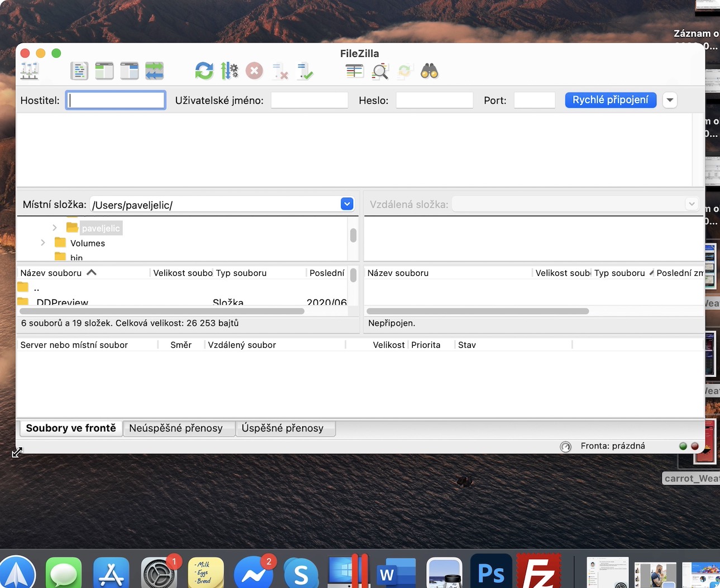720x588 pixels.
Task: Open the Site Manager icon
Action: pyautogui.click(x=29, y=71)
